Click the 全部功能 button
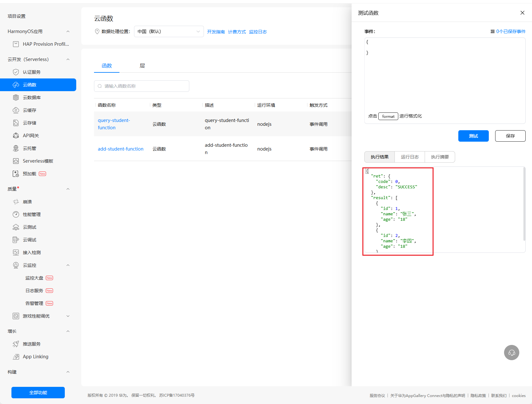Viewport: 532px width, 404px height. coord(38,393)
